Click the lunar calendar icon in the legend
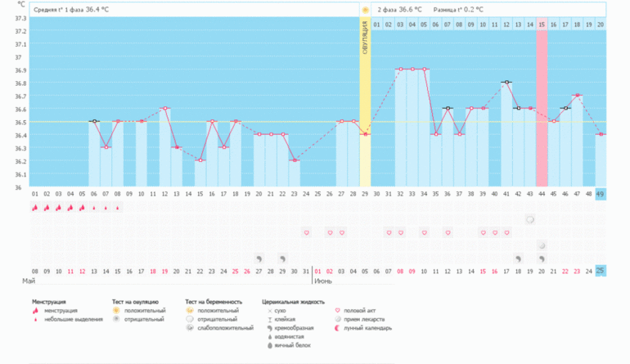Viewport: 630px width, 364px height. click(340, 328)
